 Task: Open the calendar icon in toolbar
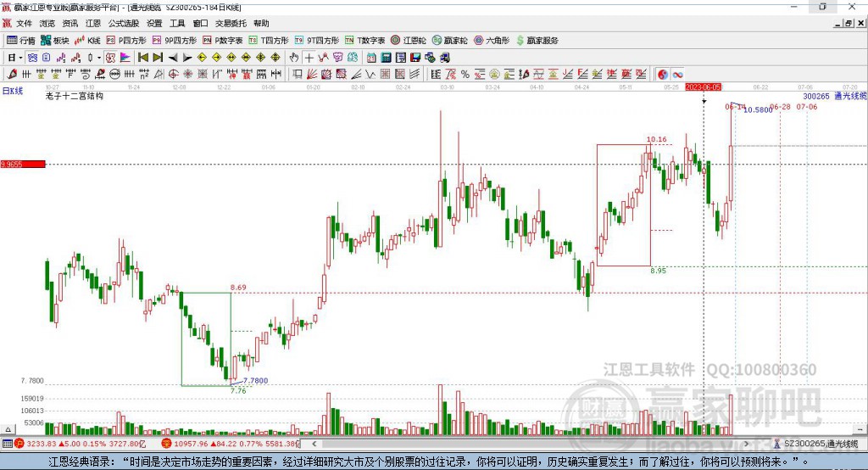tap(371, 58)
